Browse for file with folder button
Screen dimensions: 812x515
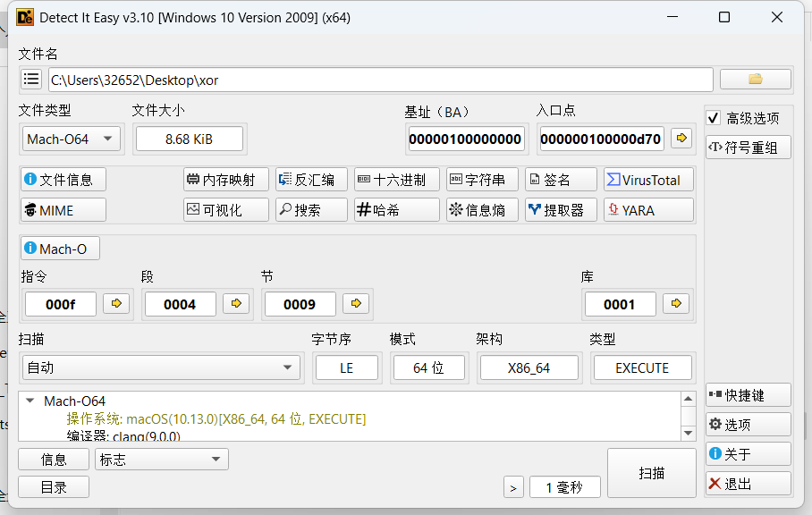coord(755,80)
